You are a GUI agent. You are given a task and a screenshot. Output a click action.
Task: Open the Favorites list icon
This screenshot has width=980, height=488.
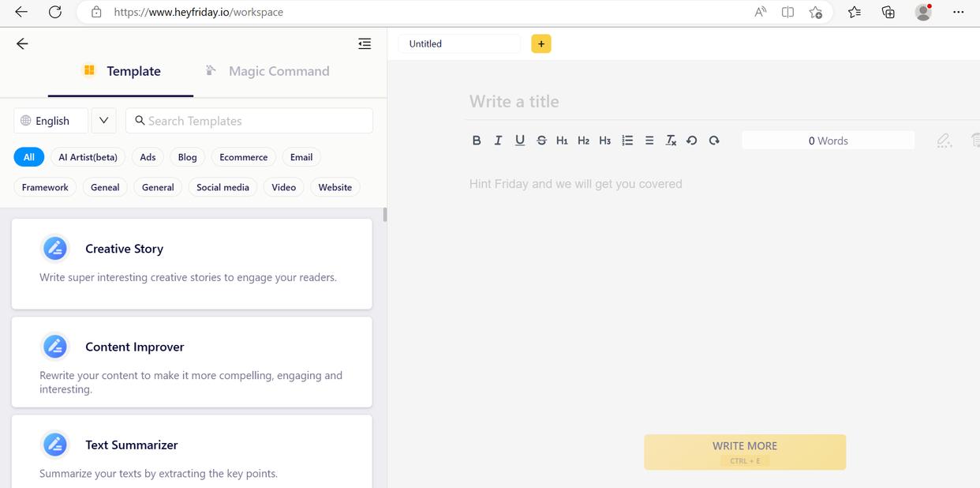855,12
